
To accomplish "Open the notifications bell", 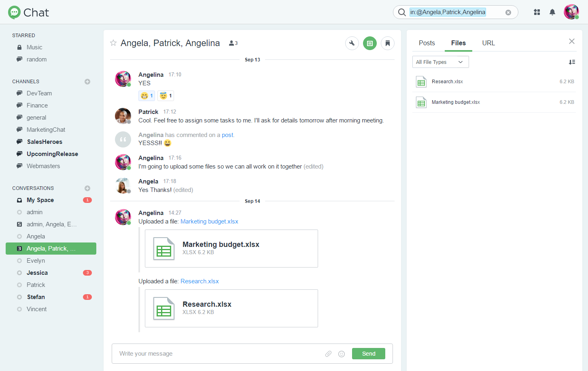I will pyautogui.click(x=552, y=12).
